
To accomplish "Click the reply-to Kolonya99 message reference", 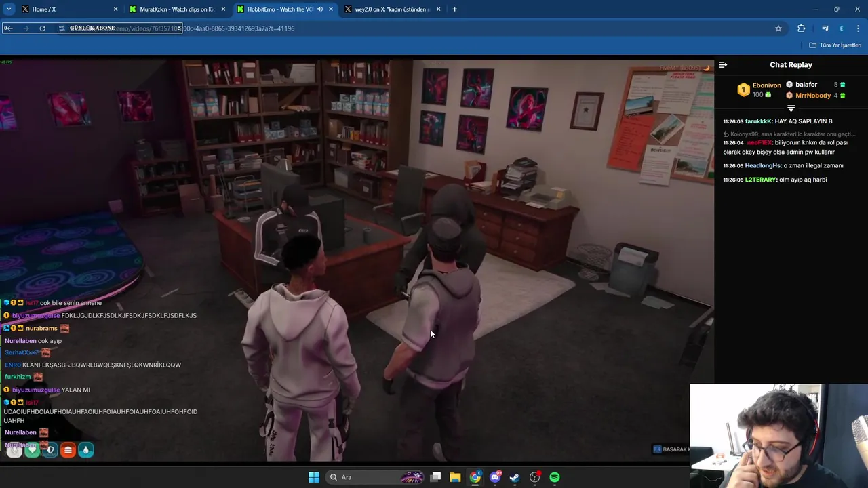I will [789, 134].
